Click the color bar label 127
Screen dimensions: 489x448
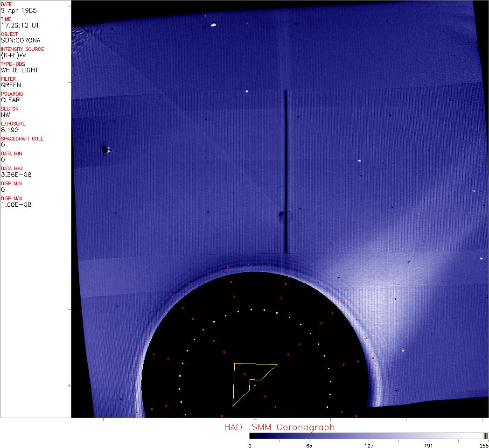pyautogui.click(x=369, y=446)
